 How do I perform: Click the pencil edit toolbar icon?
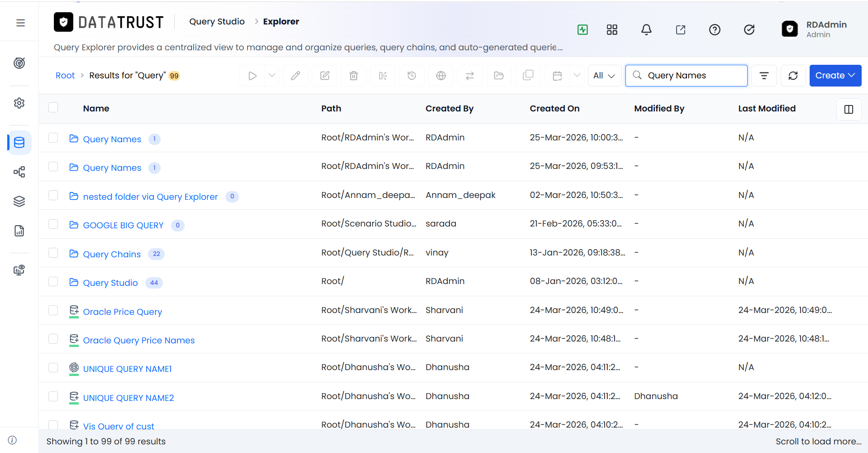click(296, 76)
